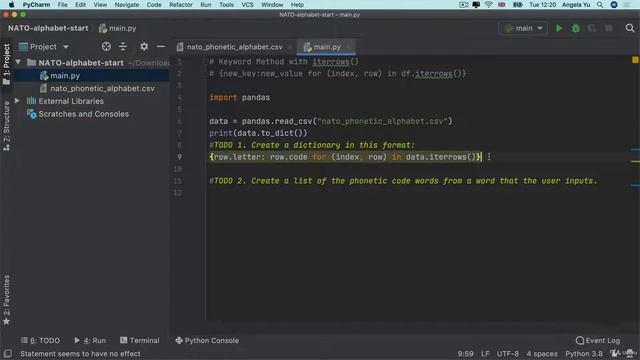Image resolution: width=640 pixels, height=360 pixels.
Task: Open the Code menu
Action: (x=154, y=5)
